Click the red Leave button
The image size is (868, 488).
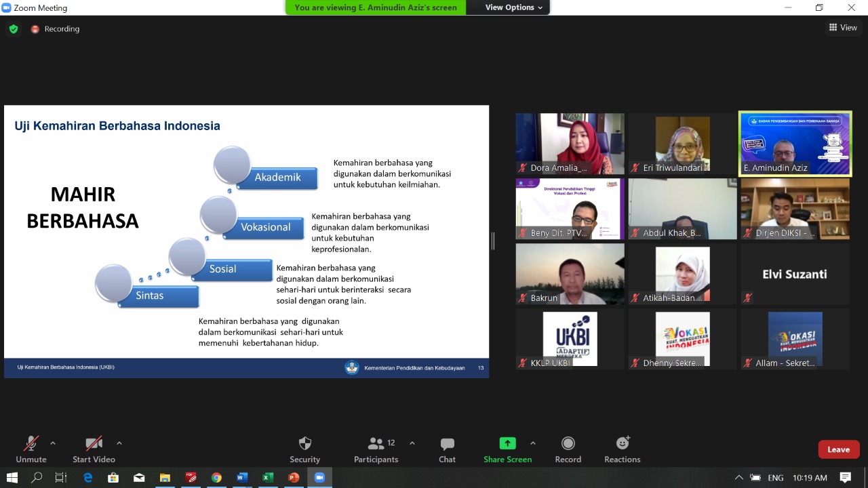[x=838, y=449]
